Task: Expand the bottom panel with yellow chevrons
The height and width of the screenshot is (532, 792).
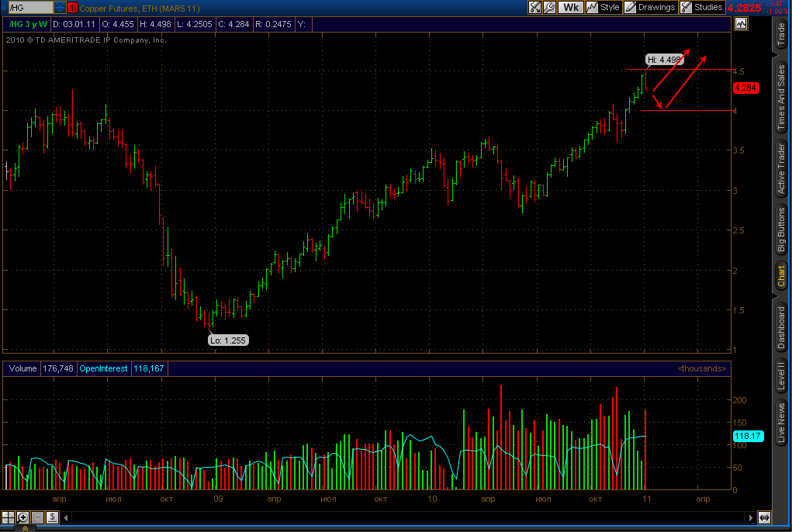Action: pos(26,528)
